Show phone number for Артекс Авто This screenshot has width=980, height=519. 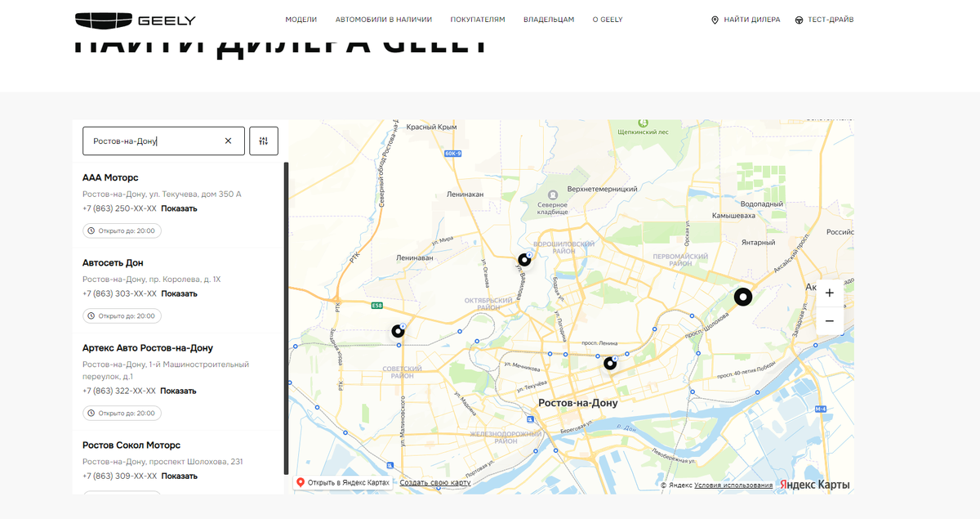[179, 391]
